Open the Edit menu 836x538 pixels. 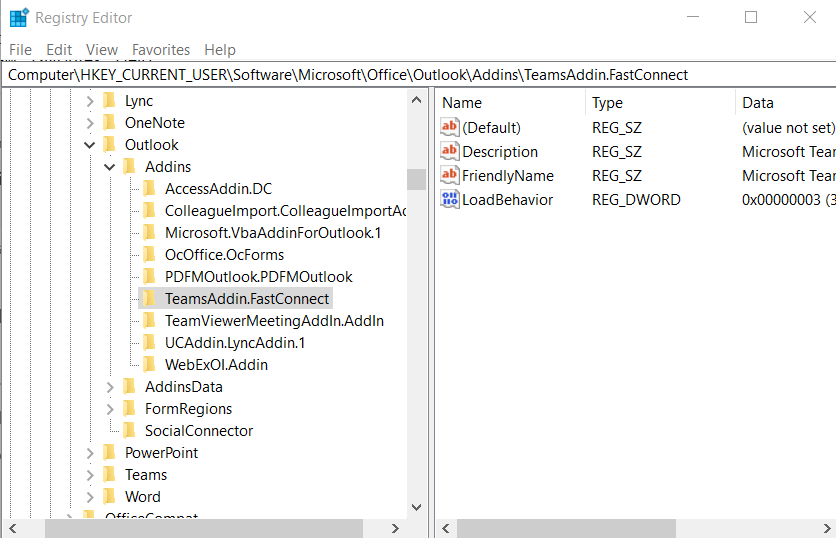click(x=59, y=50)
